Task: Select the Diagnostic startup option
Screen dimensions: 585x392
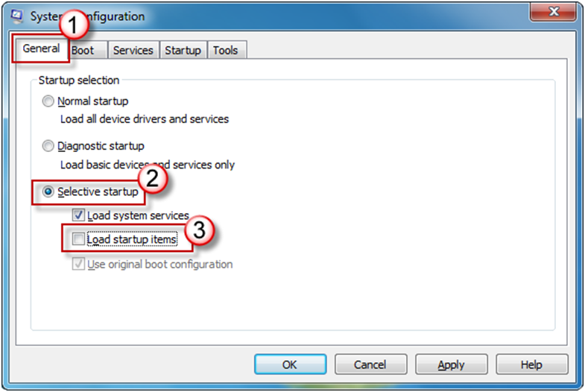Action: pos(48,146)
